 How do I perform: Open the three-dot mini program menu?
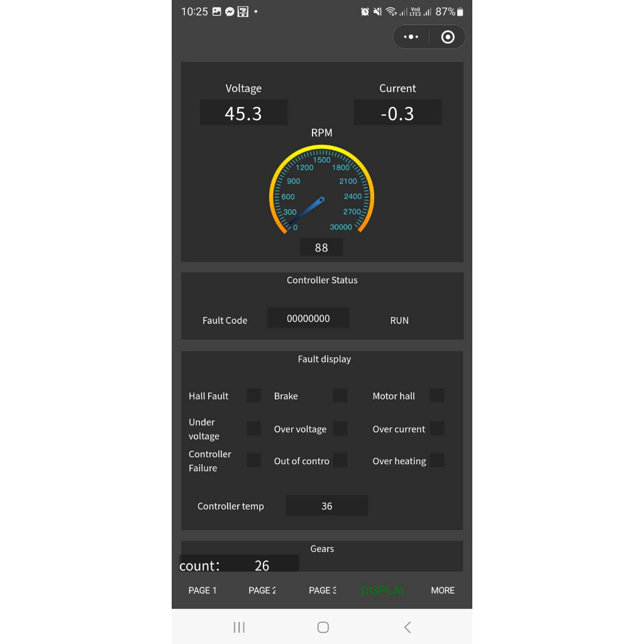tap(411, 37)
